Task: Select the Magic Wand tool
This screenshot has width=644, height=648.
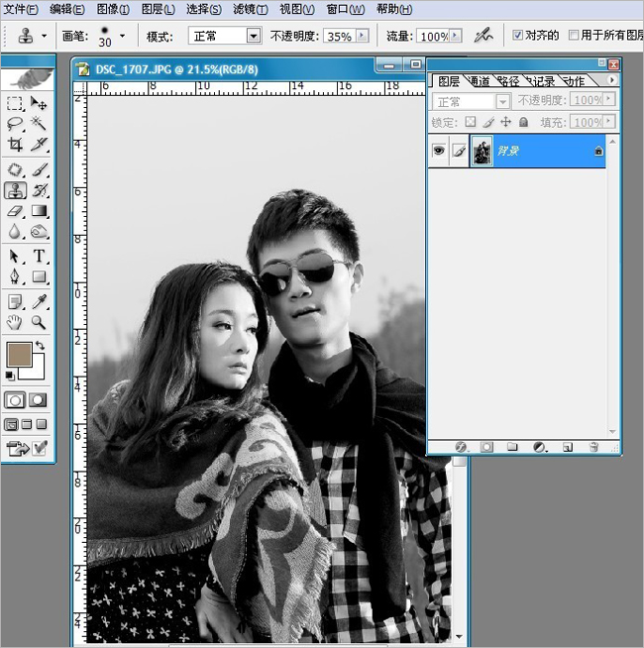Action: (x=39, y=124)
